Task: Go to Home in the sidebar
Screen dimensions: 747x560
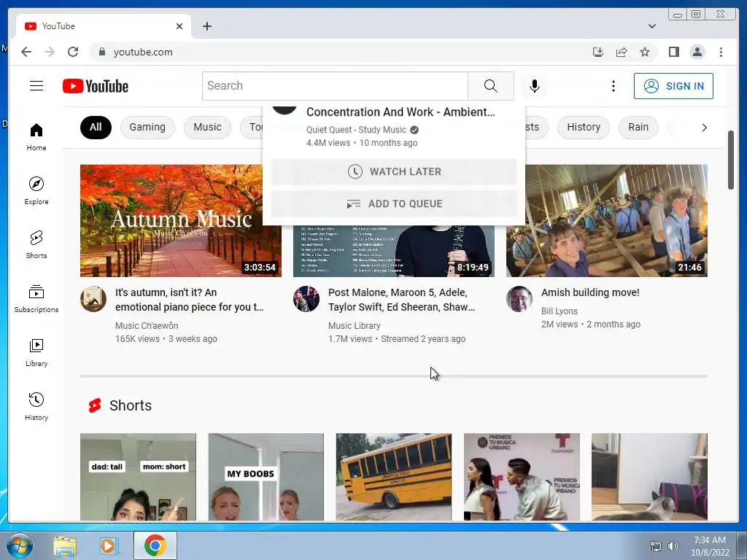Action: point(36,137)
